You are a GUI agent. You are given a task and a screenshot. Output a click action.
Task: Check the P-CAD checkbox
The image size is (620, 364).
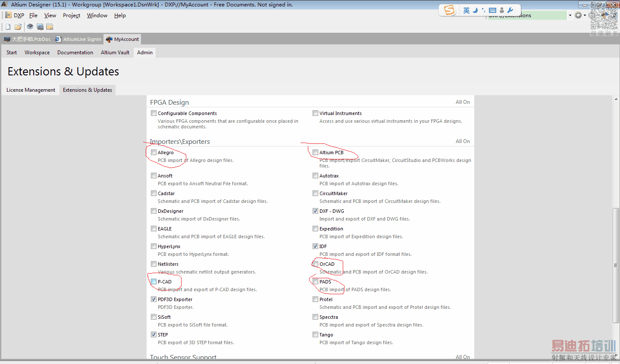tap(153, 282)
